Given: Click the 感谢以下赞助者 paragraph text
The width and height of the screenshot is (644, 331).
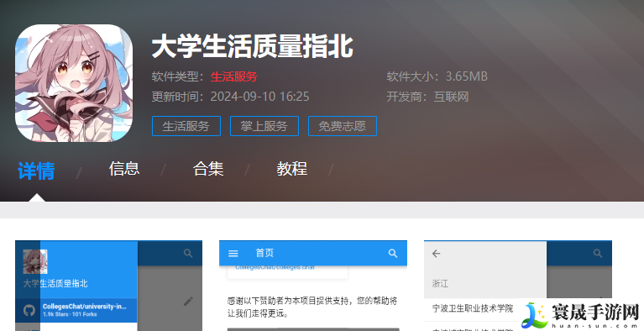Looking at the screenshot, I should [x=312, y=307].
